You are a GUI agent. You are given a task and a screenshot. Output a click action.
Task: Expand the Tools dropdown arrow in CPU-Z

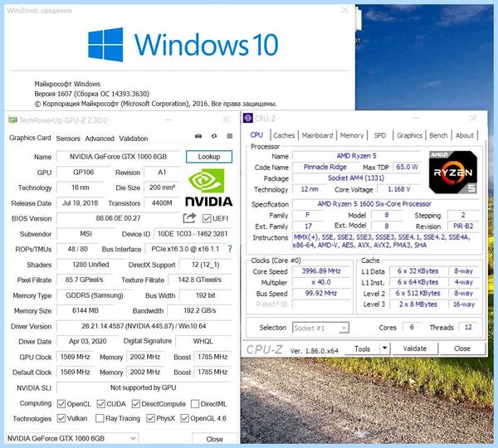[384, 348]
